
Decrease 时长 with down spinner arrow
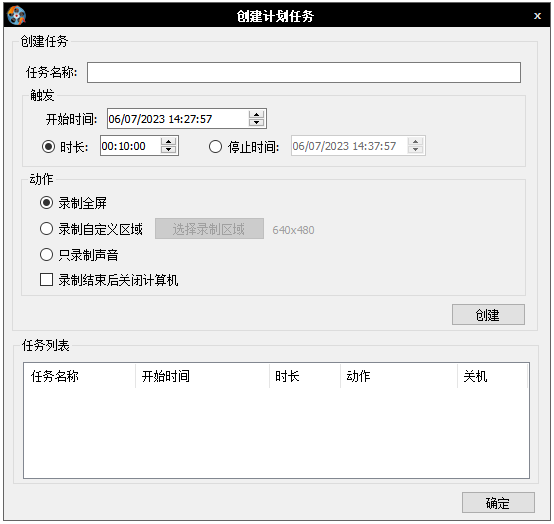point(169,150)
